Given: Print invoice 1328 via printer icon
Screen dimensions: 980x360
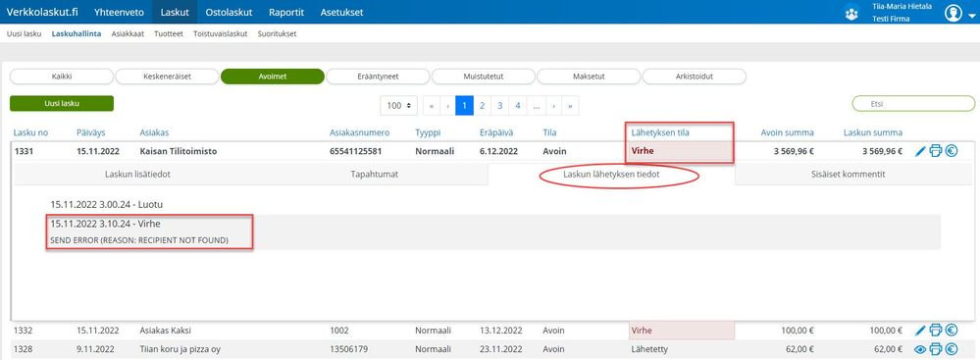Looking at the screenshot, I should tap(936, 349).
